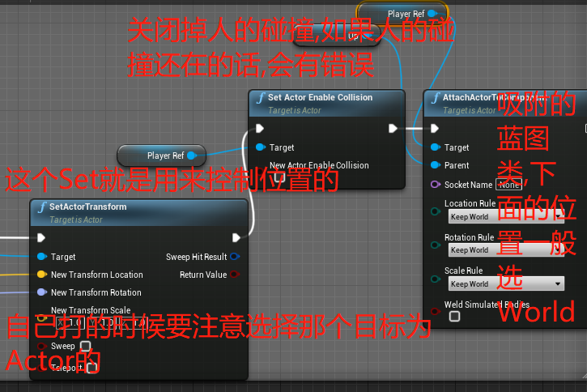Select Set Actor Enable Collision node title
587x392 pixels.
click(x=320, y=97)
